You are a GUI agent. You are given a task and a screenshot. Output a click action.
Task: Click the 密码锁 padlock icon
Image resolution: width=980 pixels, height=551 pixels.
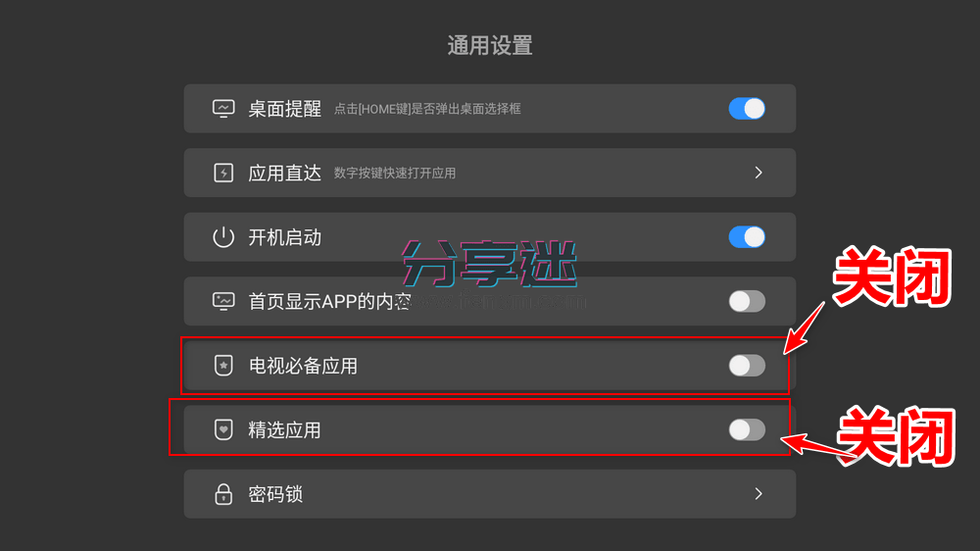pos(223,494)
